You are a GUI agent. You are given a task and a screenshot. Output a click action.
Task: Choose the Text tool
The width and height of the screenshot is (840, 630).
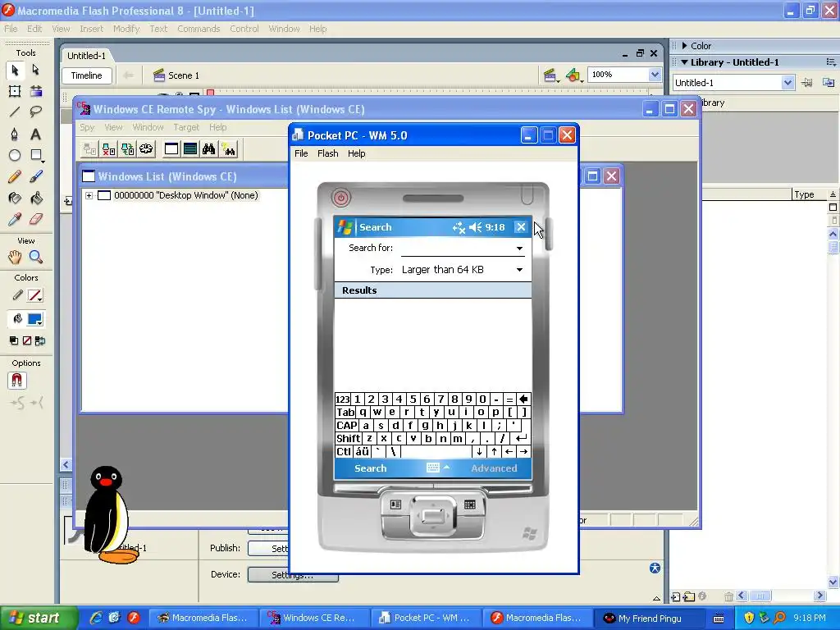pos(36,134)
